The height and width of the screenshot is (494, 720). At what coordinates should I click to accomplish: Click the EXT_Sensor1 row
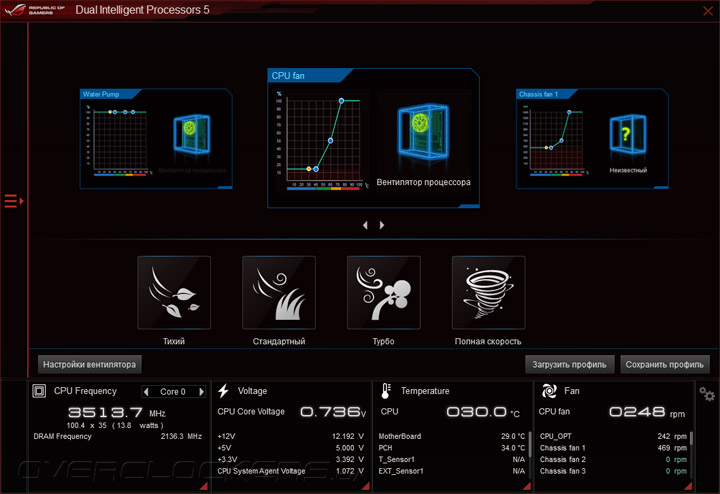point(452,471)
